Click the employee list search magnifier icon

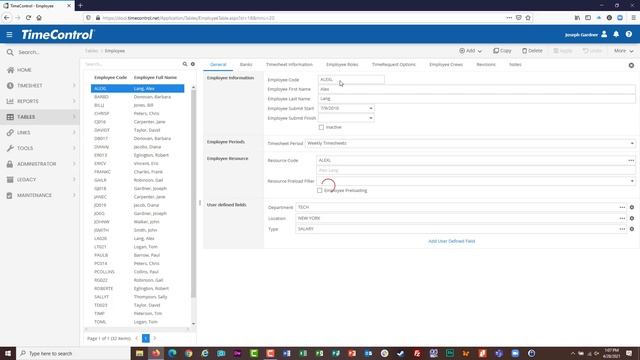click(185, 64)
